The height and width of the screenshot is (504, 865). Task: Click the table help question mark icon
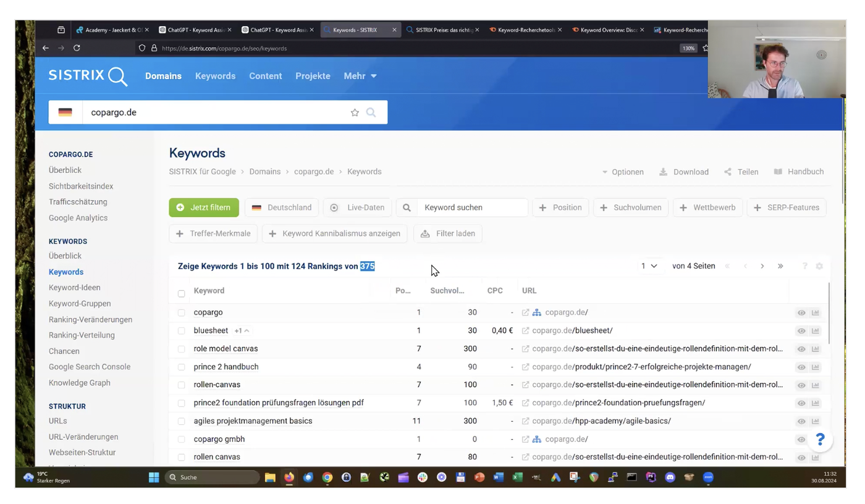[804, 266]
